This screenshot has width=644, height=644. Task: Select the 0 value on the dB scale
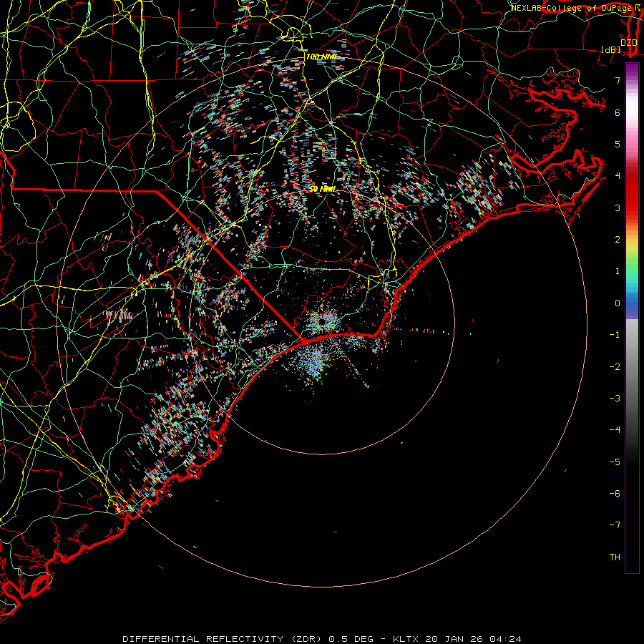(618, 303)
